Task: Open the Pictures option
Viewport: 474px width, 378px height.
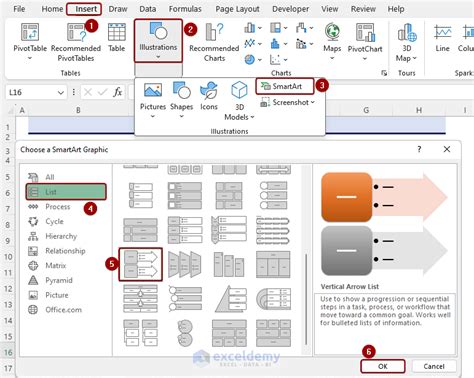Action: [153, 100]
